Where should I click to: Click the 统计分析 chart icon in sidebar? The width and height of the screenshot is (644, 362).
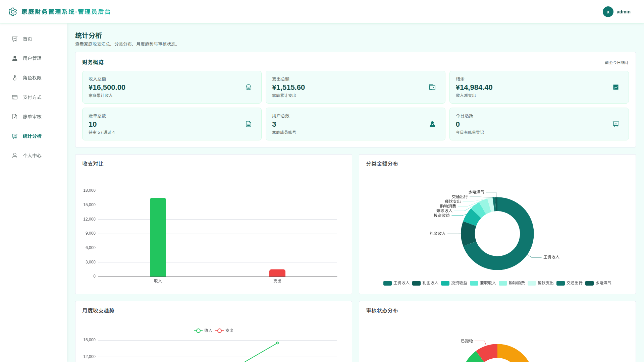(15, 136)
